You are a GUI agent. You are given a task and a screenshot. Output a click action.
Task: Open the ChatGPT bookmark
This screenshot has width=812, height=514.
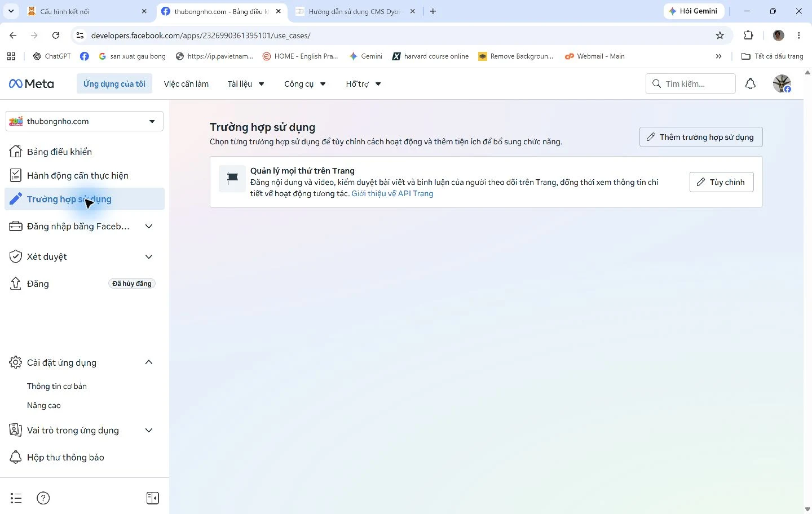(x=52, y=56)
